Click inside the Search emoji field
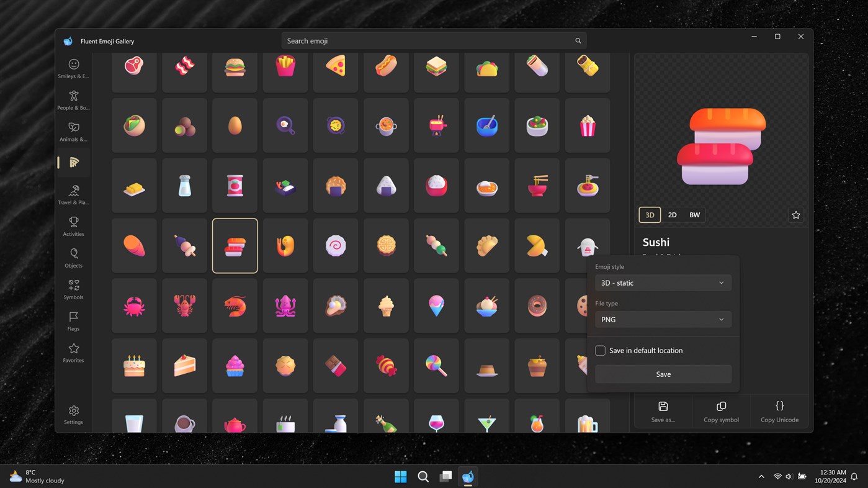 [x=432, y=40]
